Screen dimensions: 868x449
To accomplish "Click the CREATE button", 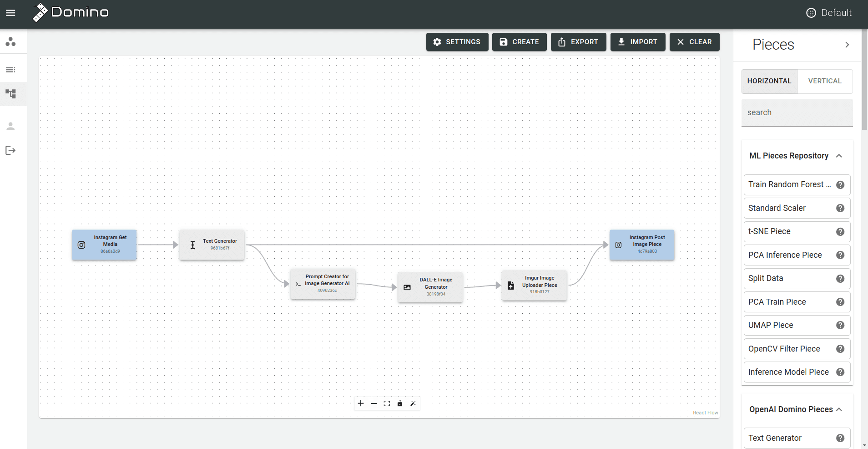I will pyautogui.click(x=519, y=42).
